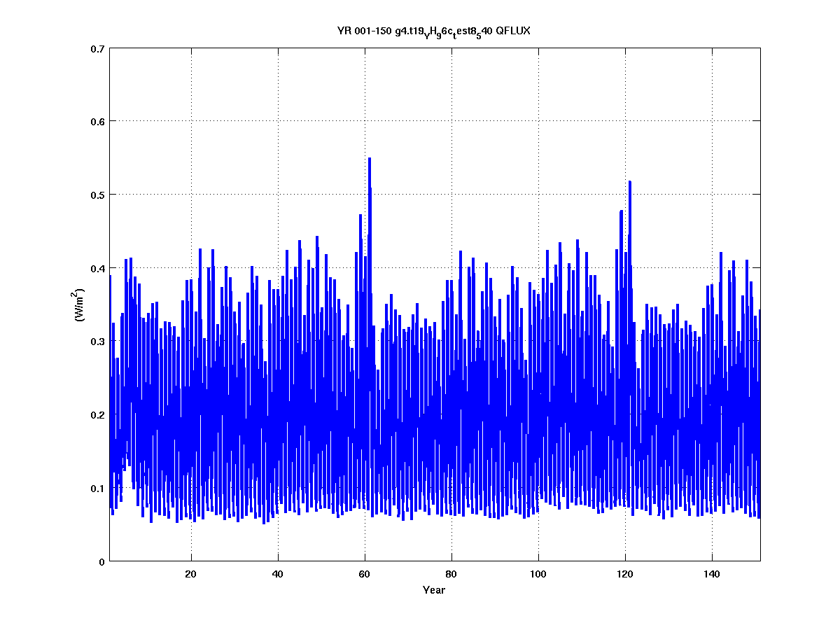This screenshot has height=630, width=840.
Task: Click y-axis tick label '0.5'
Action: (97, 195)
